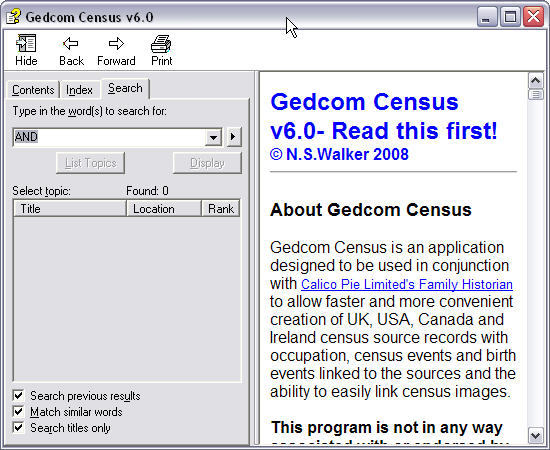Click the scrollbar up arrow
550x450 pixels.
[x=535, y=81]
